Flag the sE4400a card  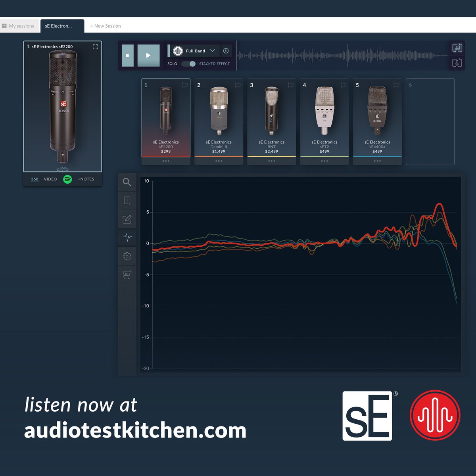pyautogui.click(x=396, y=85)
